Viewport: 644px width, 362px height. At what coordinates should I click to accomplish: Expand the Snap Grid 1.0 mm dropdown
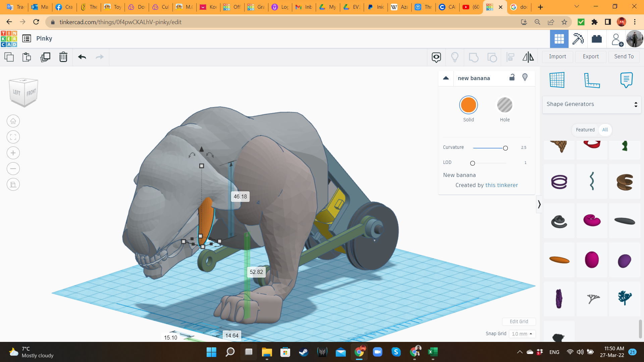(522, 334)
